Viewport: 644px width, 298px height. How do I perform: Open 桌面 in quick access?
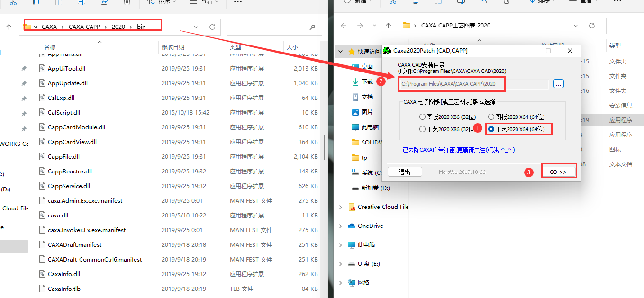(x=367, y=66)
